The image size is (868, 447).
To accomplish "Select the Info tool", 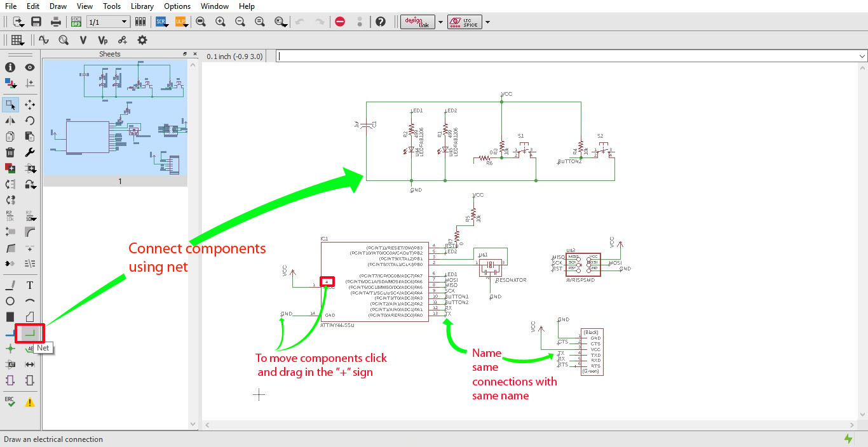I will [x=10, y=67].
